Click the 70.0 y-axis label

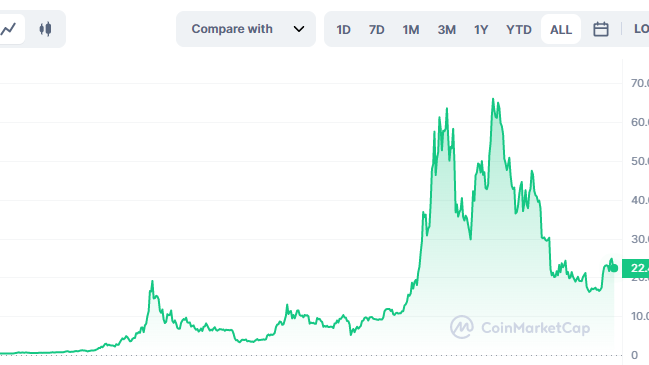coord(640,83)
